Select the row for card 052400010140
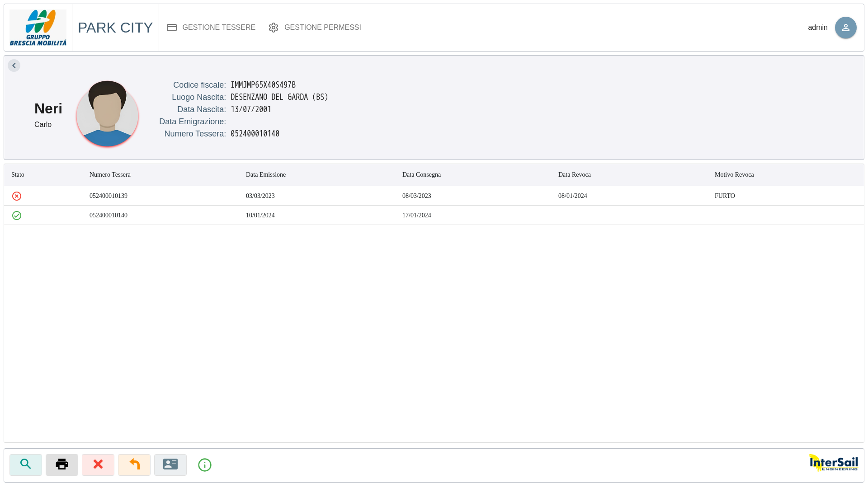The width and height of the screenshot is (868, 488). [434, 215]
